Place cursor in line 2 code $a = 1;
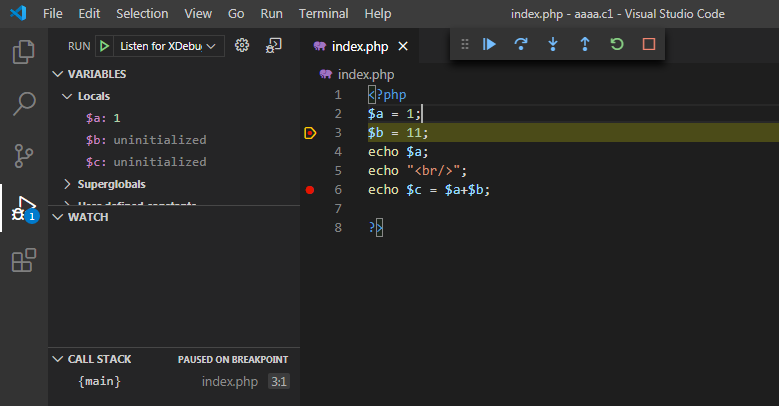This screenshot has height=406, width=779. (x=394, y=114)
